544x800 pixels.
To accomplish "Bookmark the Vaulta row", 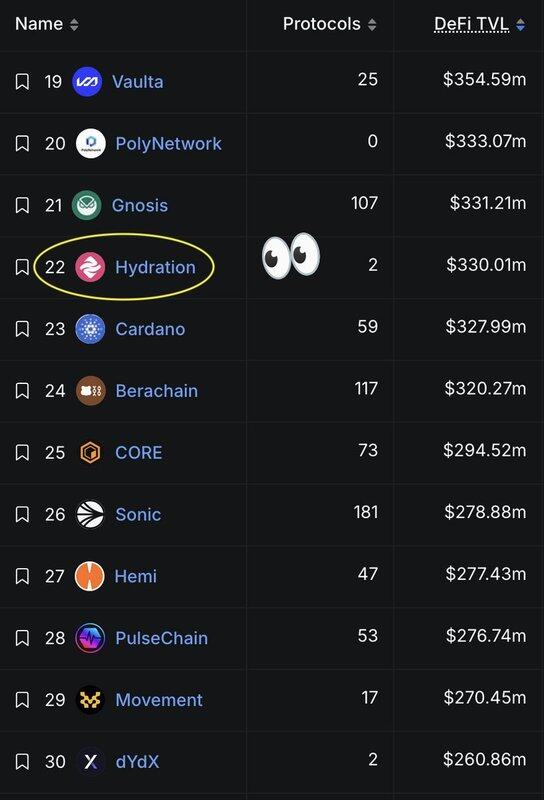I will [22, 81].
